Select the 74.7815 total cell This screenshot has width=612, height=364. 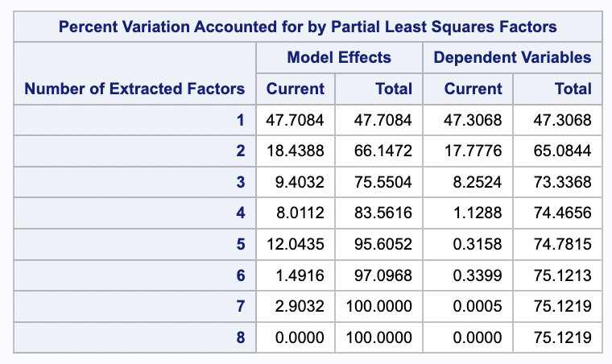pos(563,244)
